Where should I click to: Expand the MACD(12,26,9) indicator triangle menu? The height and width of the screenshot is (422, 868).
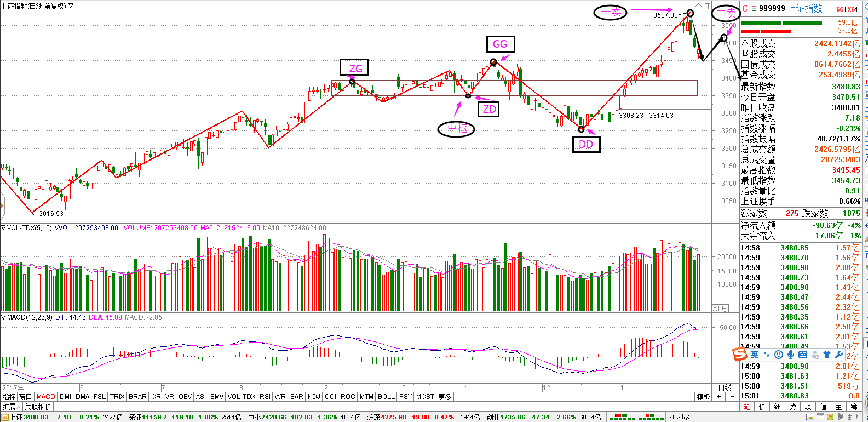[3, 317]
